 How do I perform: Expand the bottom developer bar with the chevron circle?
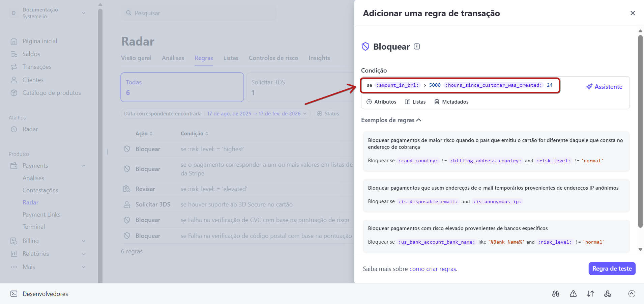point(632,294)
